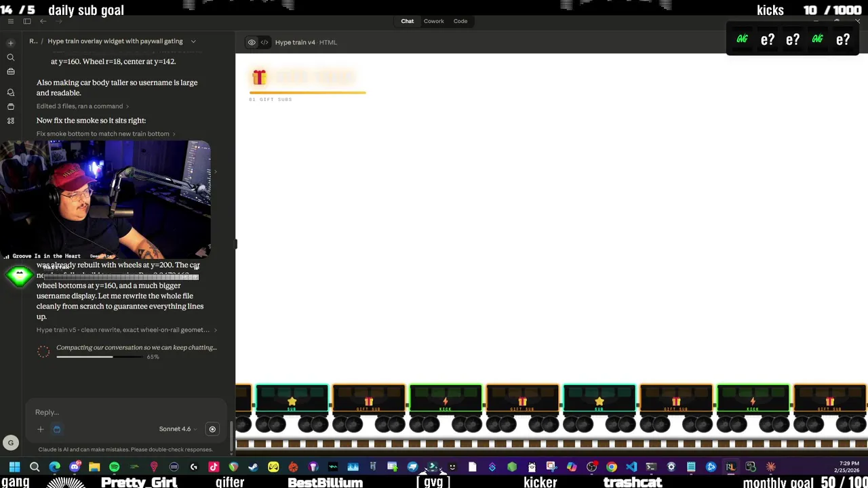The image size is (868, 488).
Task: Open the Windows Start menu
Action: pos(15,466)
